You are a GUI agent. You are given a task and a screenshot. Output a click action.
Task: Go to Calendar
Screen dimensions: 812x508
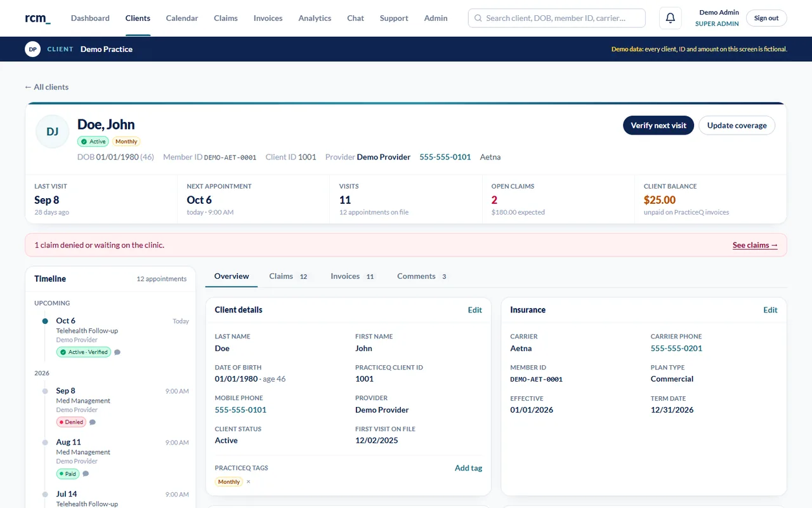coord(182,18)
